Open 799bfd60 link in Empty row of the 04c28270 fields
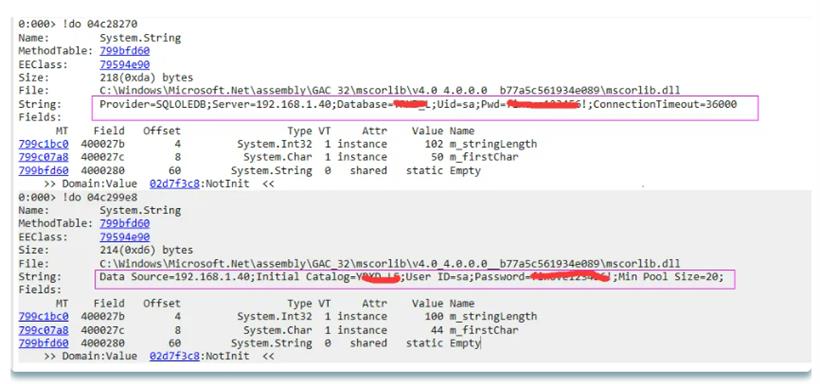Screen dimensions: 820x384 (x=43, y=171)
